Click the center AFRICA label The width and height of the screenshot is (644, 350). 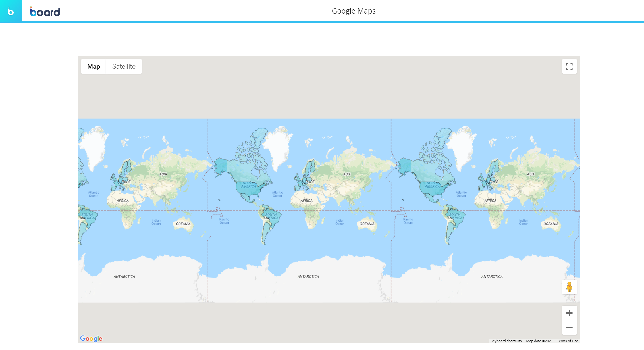click(x=306, y=201)
